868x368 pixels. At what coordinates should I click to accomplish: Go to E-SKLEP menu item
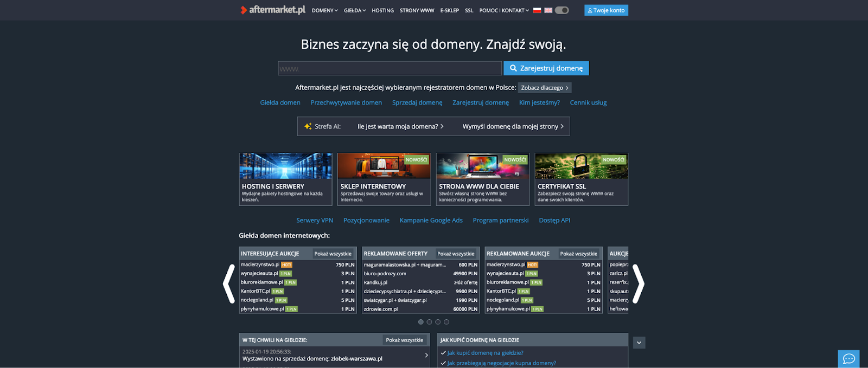[450, 10]
